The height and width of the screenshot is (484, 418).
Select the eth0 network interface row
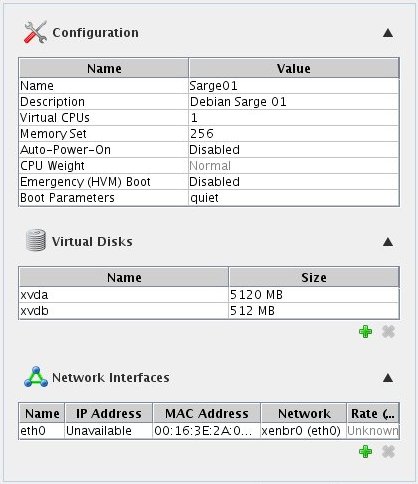209,431
